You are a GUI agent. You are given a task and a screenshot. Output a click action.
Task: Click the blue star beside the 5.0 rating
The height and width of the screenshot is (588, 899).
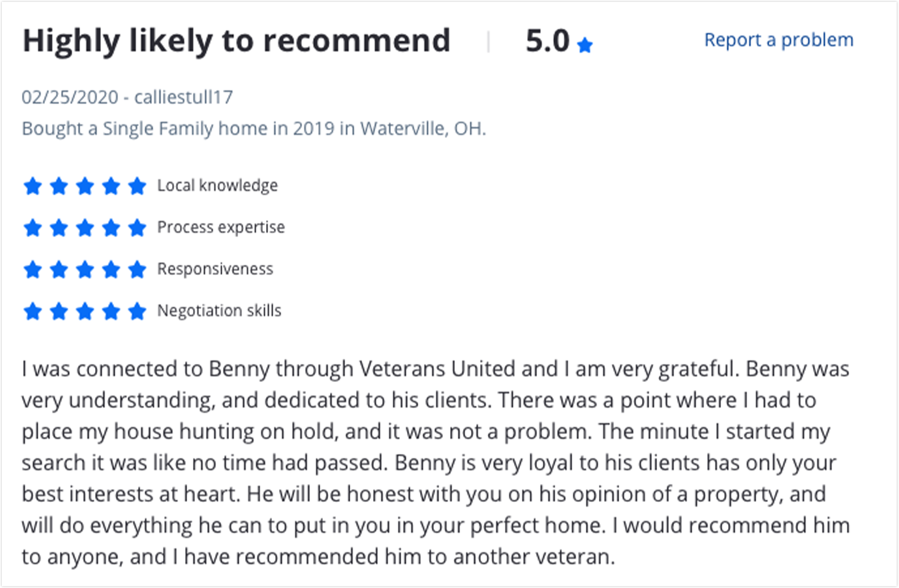[585, 45]
